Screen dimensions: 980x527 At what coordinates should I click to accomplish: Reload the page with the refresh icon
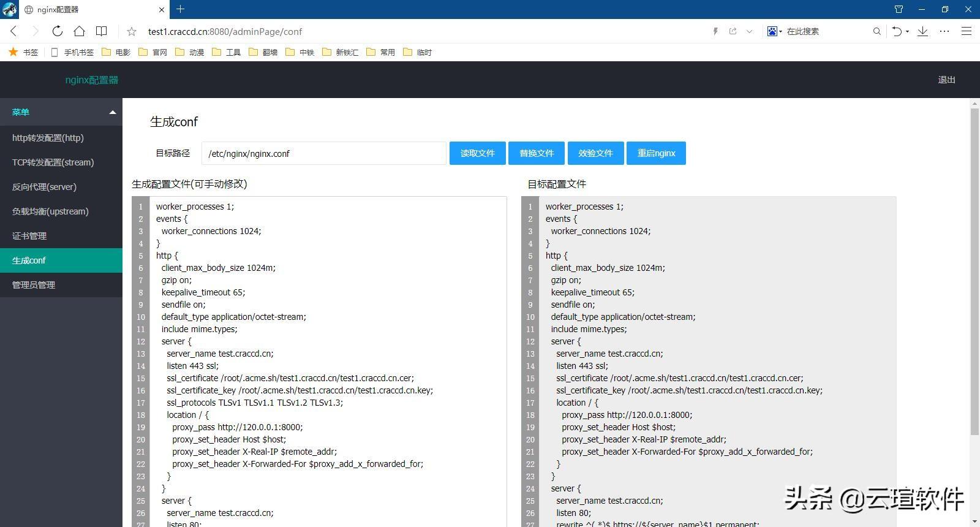[57, 31]
